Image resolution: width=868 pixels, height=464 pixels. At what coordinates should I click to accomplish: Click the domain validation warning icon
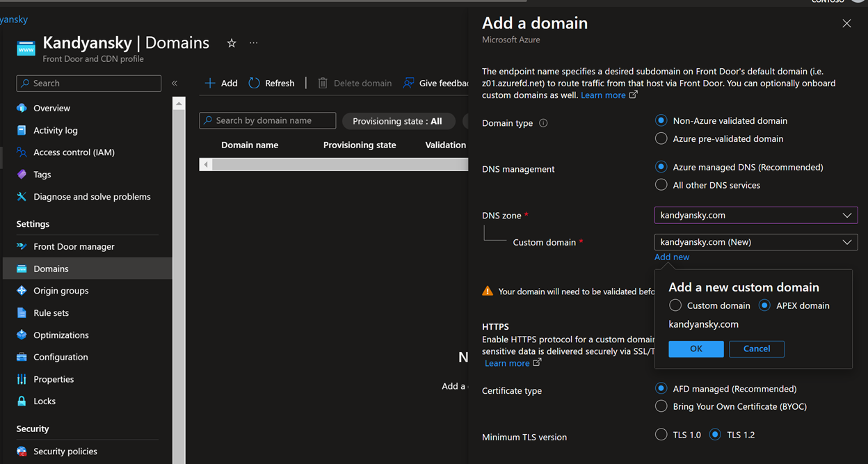pos(488,291)
